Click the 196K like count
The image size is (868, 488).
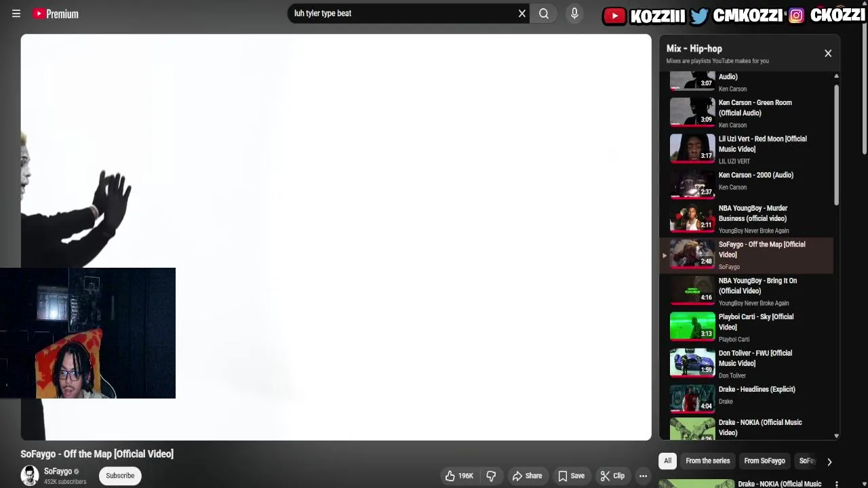(x=465, y=476)
